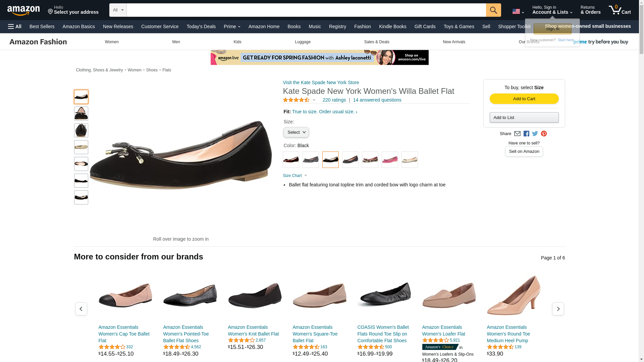The height and width of the screenshot is (362, 644).
Task: Expand the search category All dropdown
Action: [118, 10]
